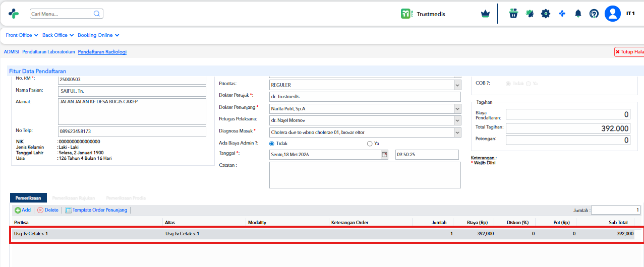Select the Pemeriksaan Rujukan tab

pos(74,198)
